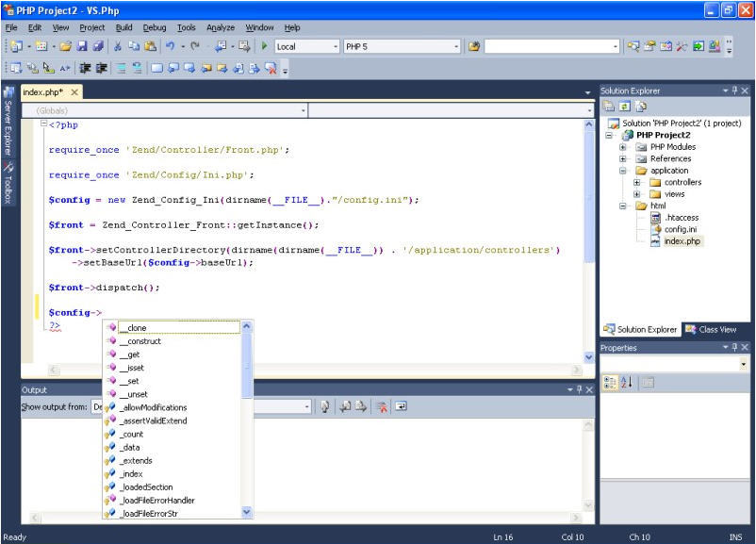Click the Redo arrow icon
Screen dimensions: 756x544
tap(195, 46)
